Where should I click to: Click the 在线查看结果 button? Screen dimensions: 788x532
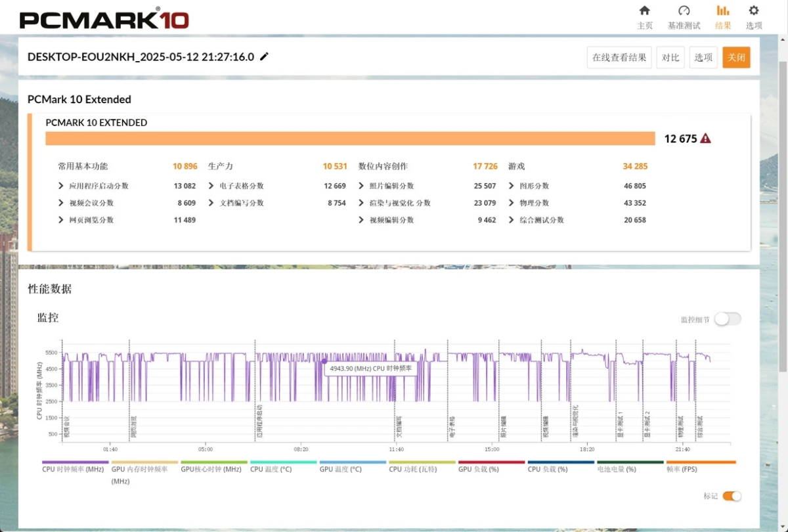619,57
